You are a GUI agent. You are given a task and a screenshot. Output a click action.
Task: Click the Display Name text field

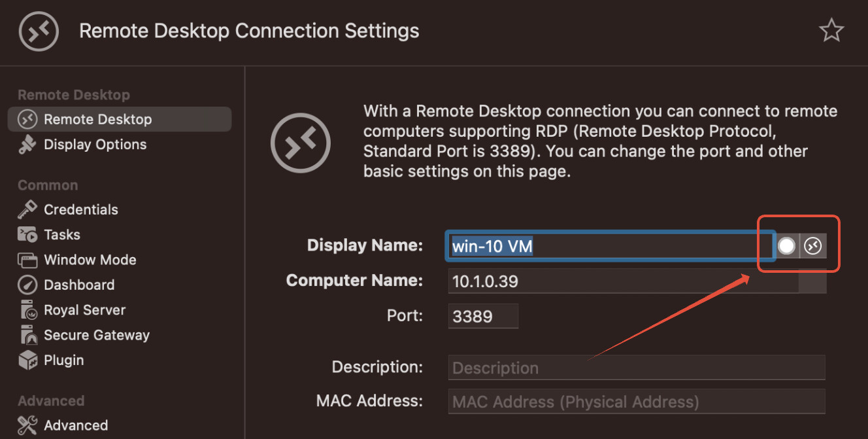pos(608,246)
